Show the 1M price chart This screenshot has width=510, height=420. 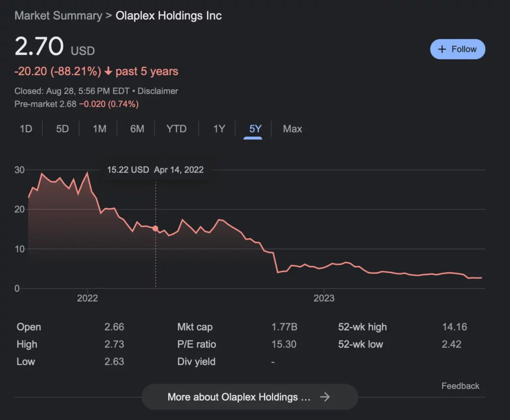click(x=100, y=129)
